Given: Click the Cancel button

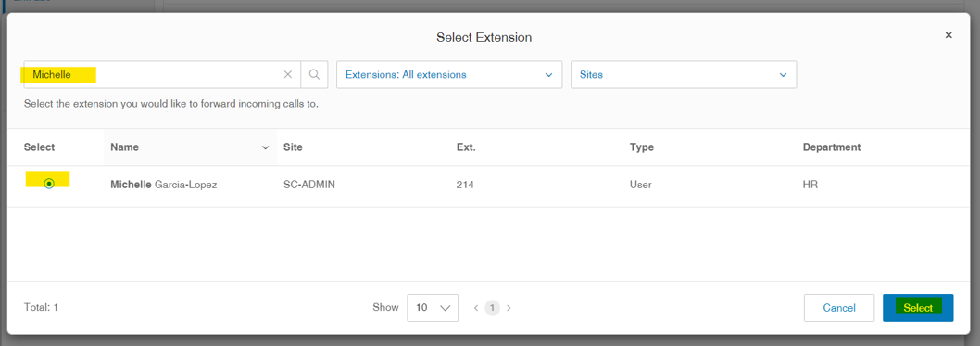Looking at the screenshot, I should (839, 308).
